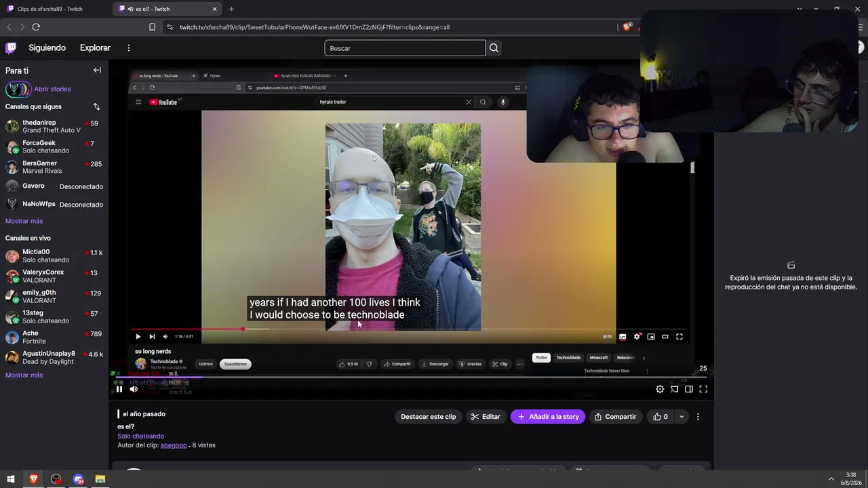The width and height of the screenshot is (868, 488).
Task: Open Ache live channel
Action: pyautogui.click(x=54, y=337)
